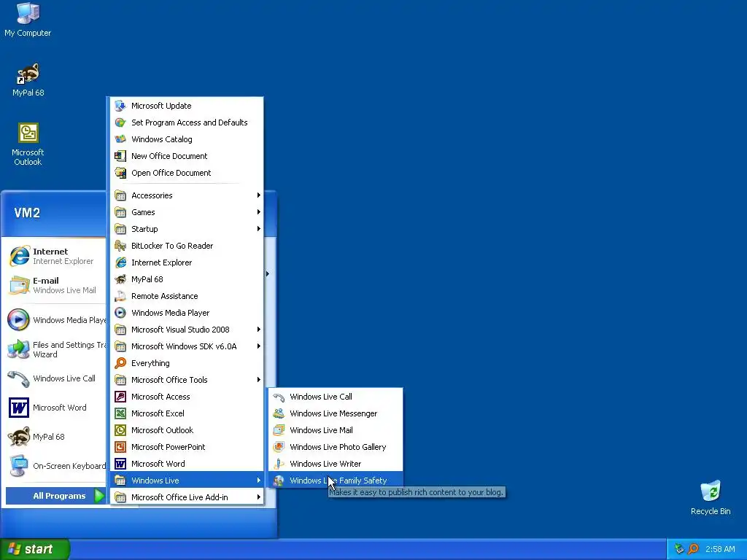The height and width of the screenshot is (560, 747).
Task: Click the Windows Live Mail icon in submenu
Action: [279, 430]
